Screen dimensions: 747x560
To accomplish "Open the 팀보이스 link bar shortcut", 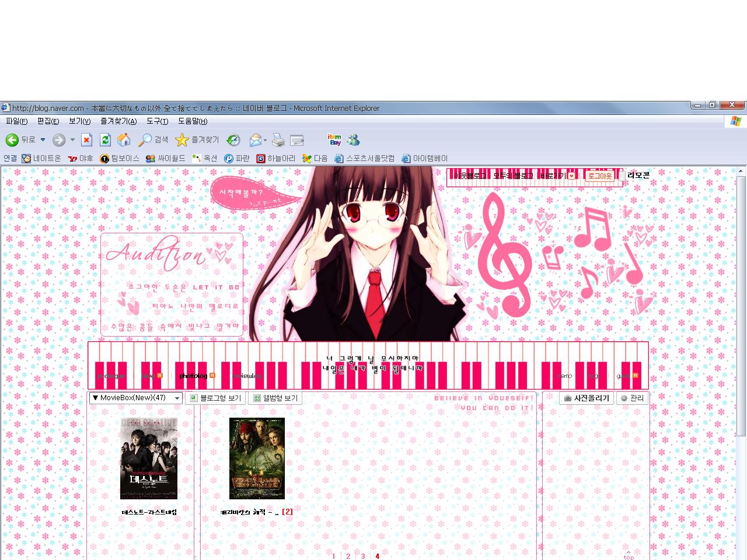I will click(x=120, y=159).
